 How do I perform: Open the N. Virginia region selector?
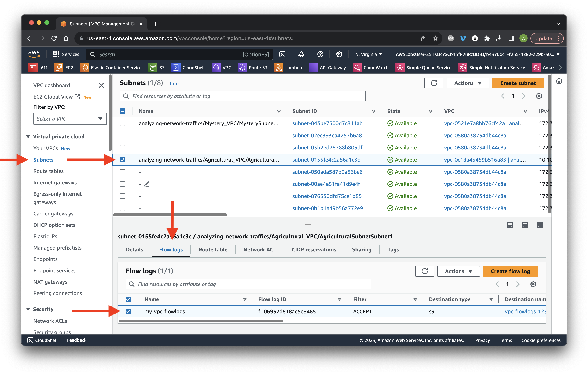coord(369,54)
